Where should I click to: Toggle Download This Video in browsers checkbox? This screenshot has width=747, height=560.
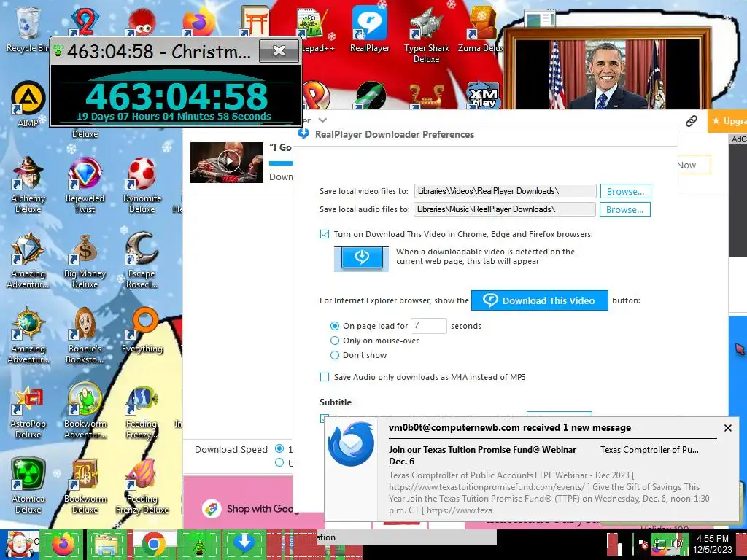pyautogui.click(x=325, y=234)
